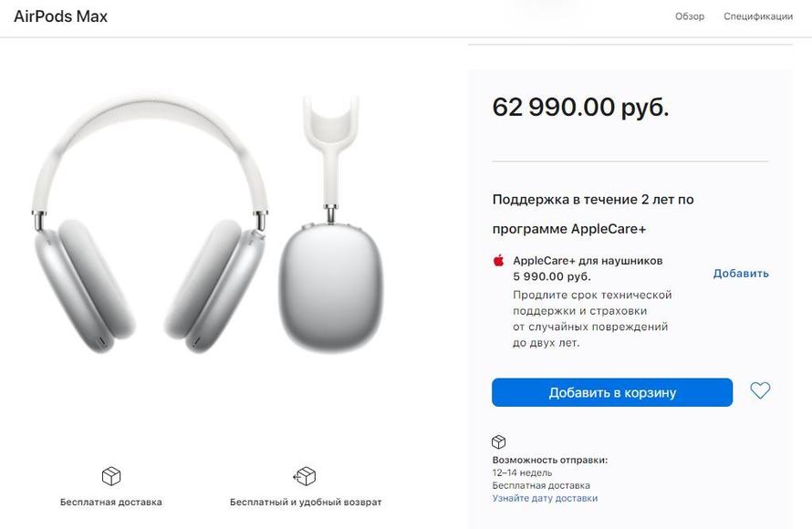Select the front-view headphones image

click(151, 225)
